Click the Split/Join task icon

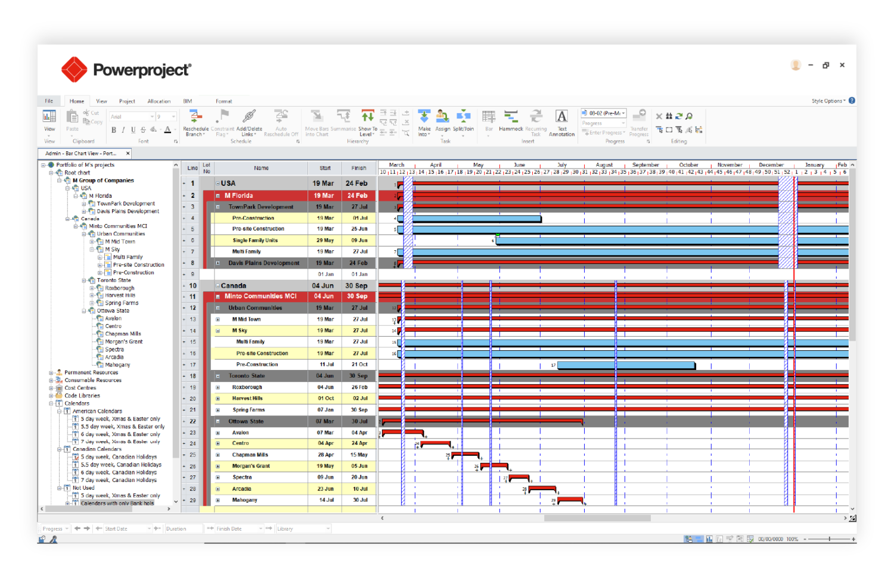(464, 122)
